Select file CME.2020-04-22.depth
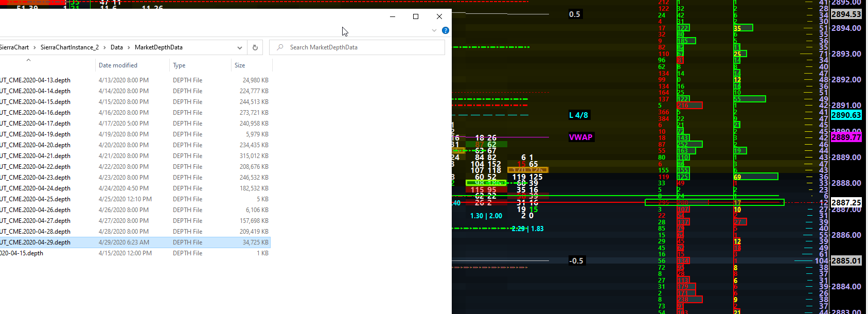Screen dimensions: 868x314 tap(36, 167)
